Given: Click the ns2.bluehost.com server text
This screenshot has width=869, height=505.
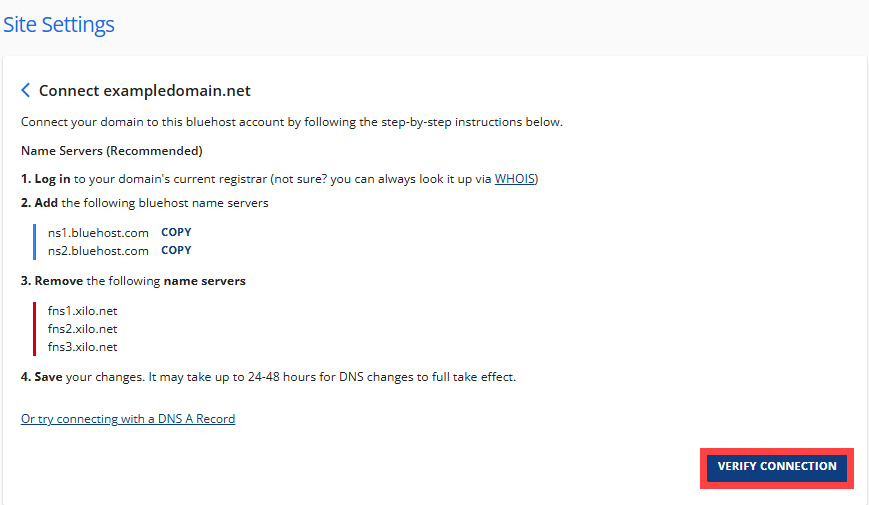Looking at the screenshot, I should pyautogui.click(x=98, y=251).
